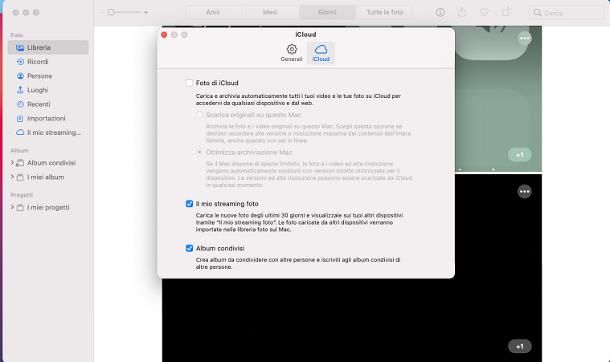Open Libreria in the sidebar
This screenshot has width=610, height=362.
tap(48, 47)
